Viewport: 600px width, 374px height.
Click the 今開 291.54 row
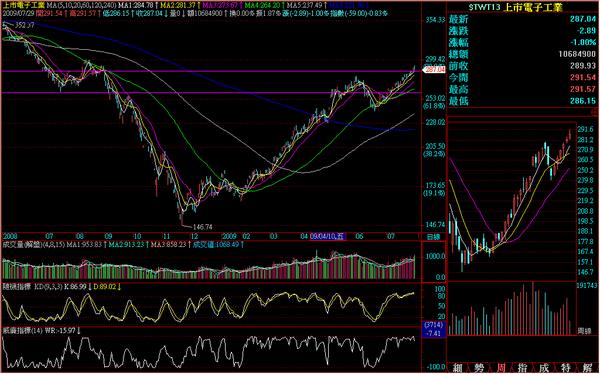[523, 77]
